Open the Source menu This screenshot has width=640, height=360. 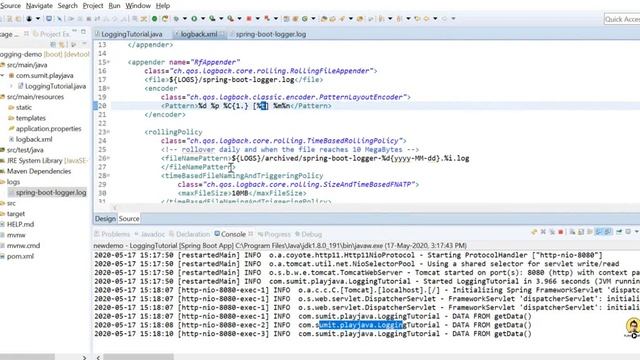[x=10, y=6]
